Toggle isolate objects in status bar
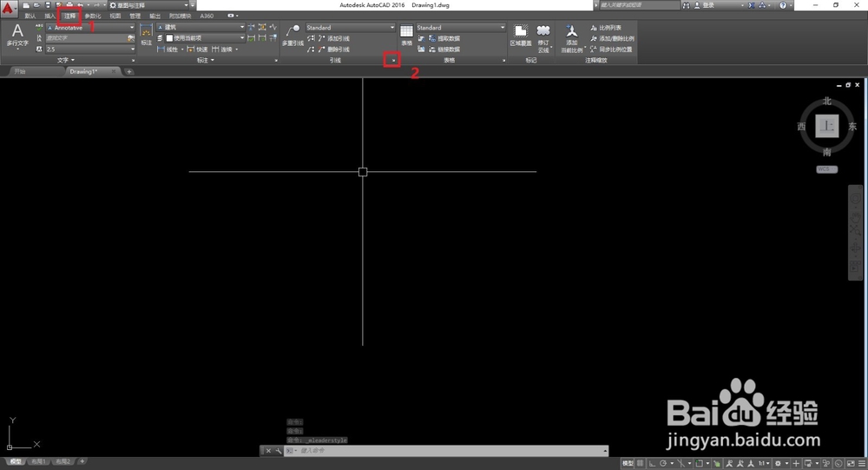The height and width of the screenshot is (470, 868). coord(826,463)
